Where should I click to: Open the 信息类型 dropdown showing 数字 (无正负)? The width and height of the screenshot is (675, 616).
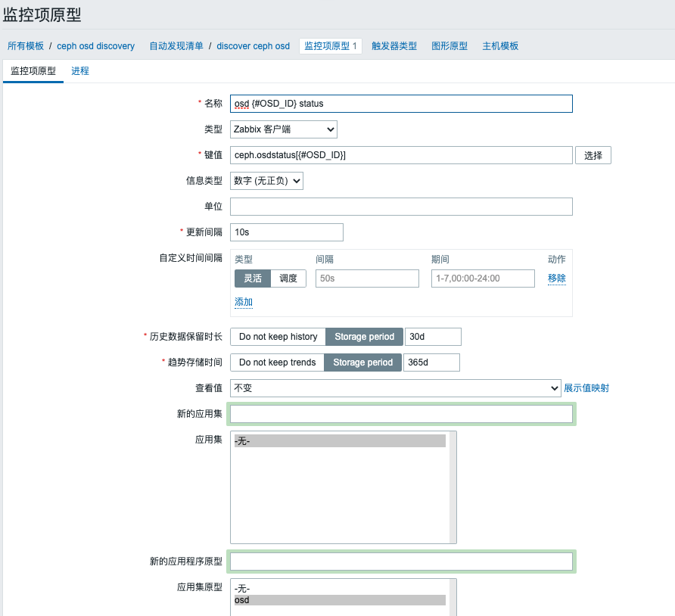click(x=267, y=181)
